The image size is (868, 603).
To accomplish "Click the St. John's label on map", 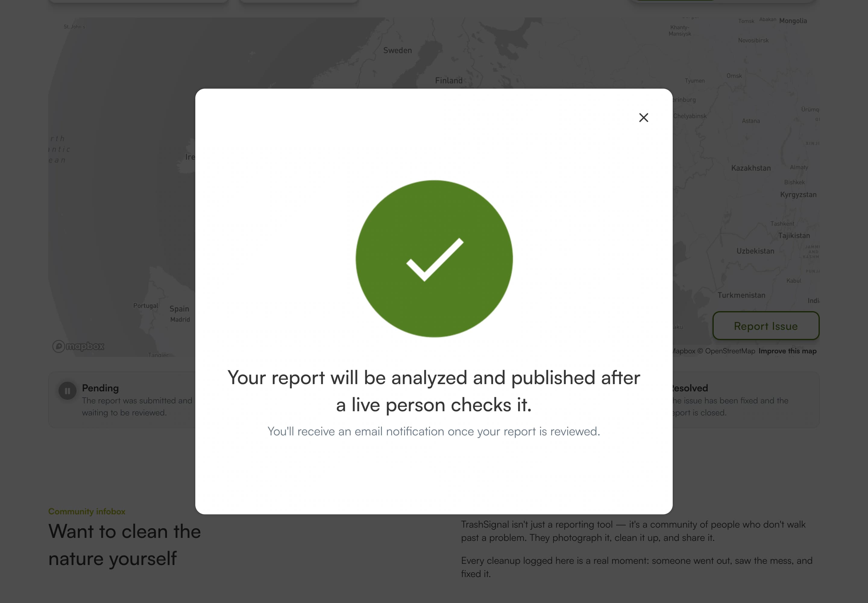I will coord(74,27).
